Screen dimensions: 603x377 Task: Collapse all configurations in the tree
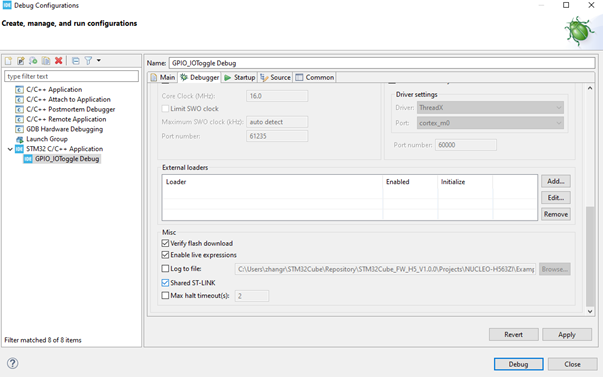pyautogui.click(x=76, y=61)
